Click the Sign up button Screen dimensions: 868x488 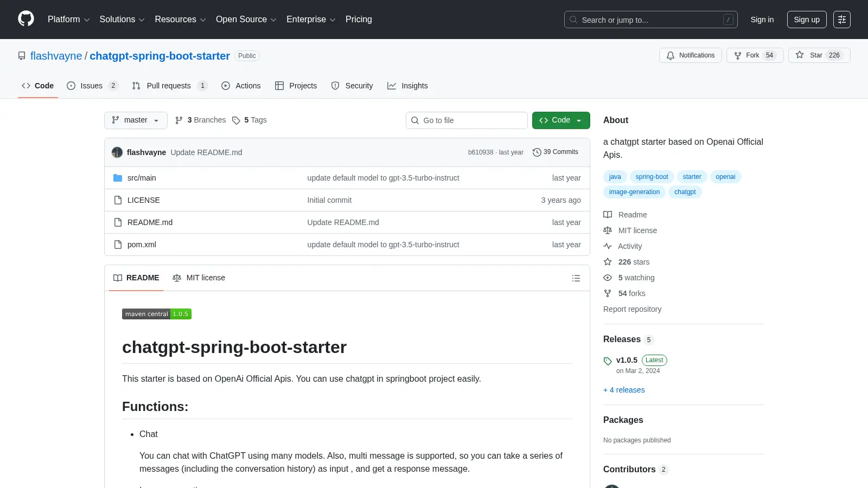click(807, 20)
